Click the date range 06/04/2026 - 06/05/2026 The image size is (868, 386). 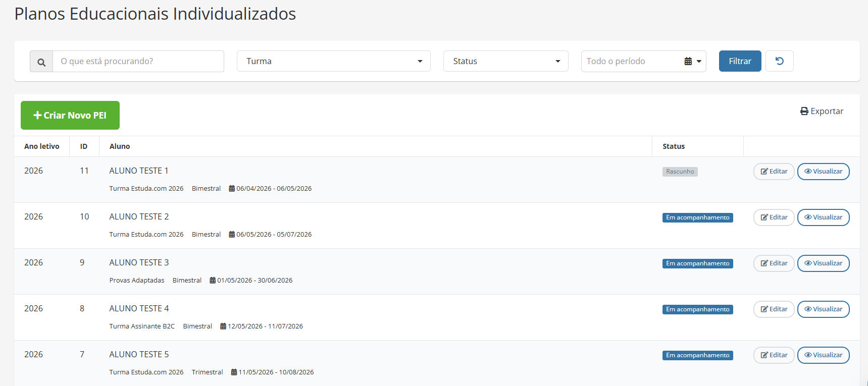[274, 188]
